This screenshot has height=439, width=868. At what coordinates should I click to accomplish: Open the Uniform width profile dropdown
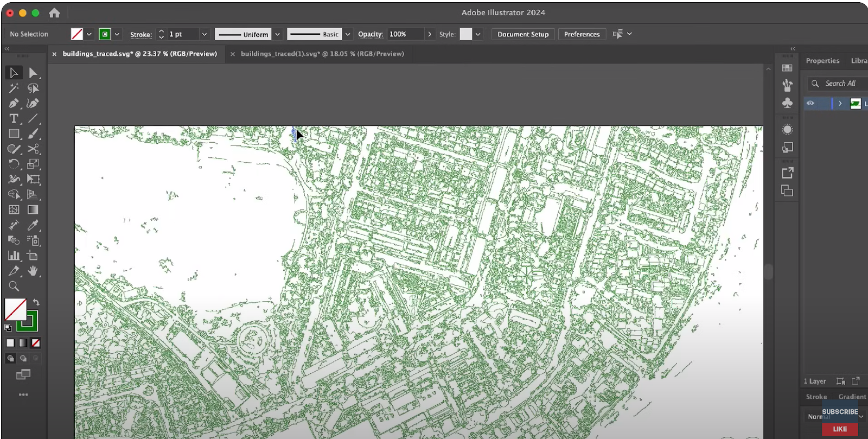(x=277, y=34)
